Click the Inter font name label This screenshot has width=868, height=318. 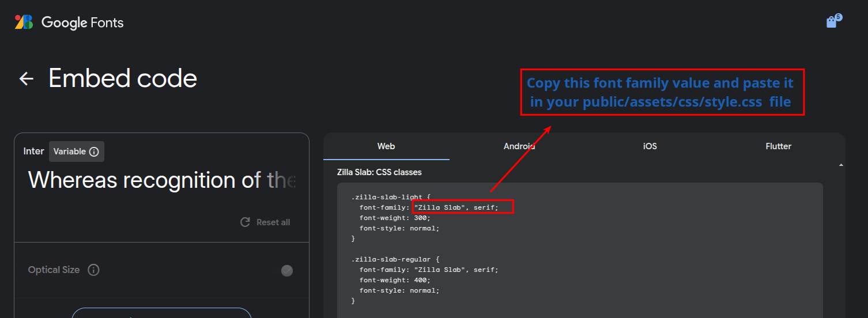pos(33,152)
